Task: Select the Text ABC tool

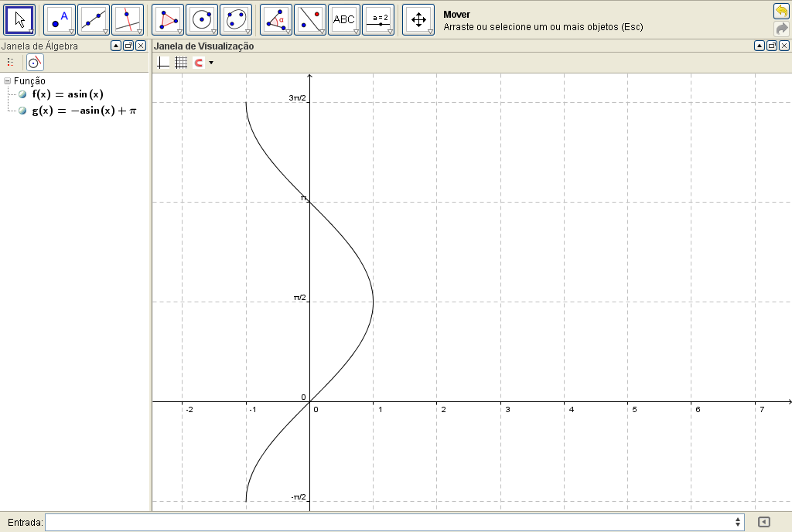Action: (x=343, y=19)
